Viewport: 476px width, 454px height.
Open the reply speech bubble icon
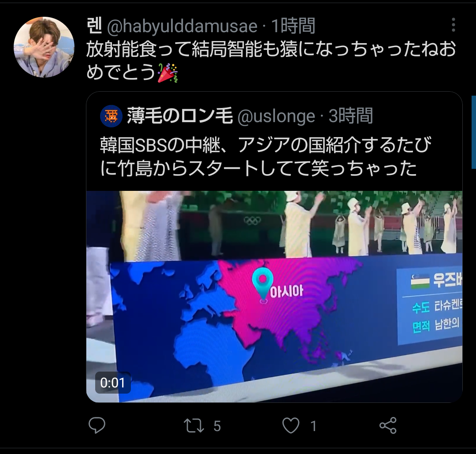point(97,425)
